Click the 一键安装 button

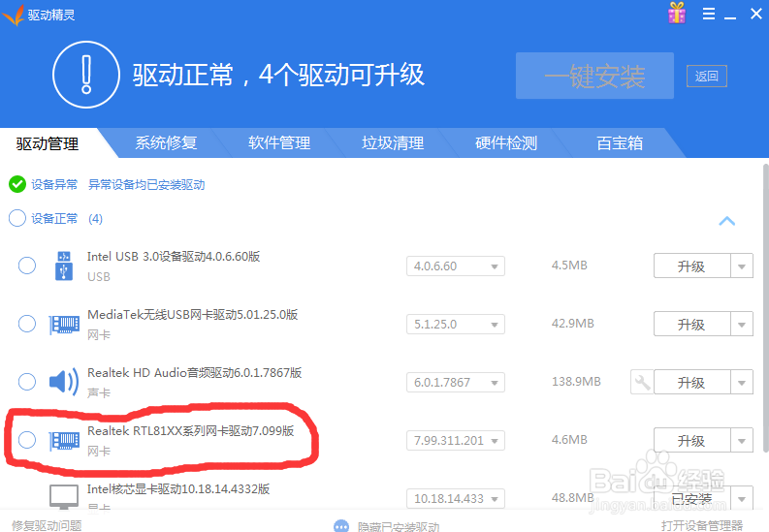point(594,76)
